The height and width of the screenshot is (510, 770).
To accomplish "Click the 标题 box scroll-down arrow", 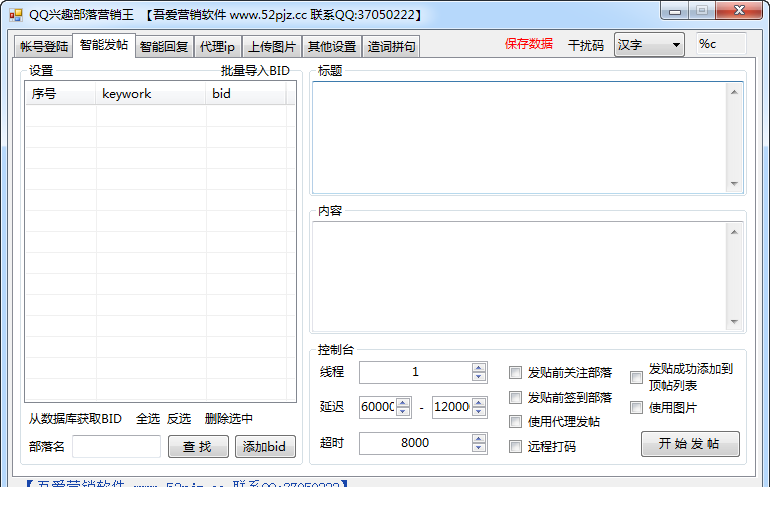I will (734, 184).
